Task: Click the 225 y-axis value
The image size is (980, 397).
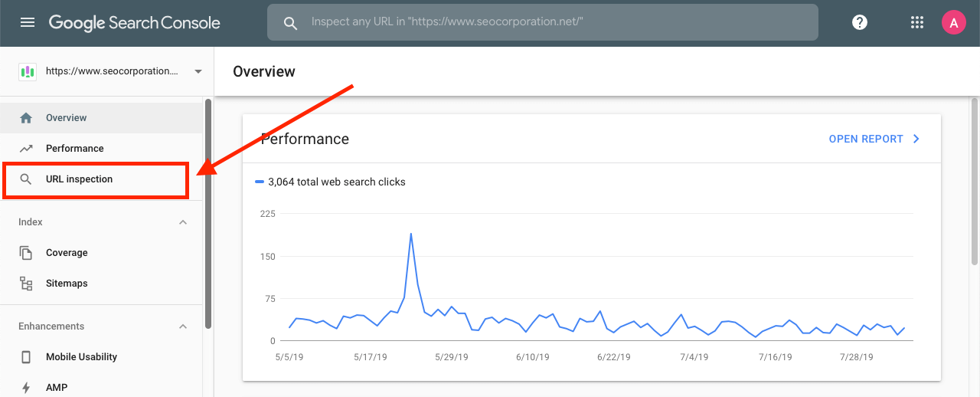Action: click(x=267, y=214)
